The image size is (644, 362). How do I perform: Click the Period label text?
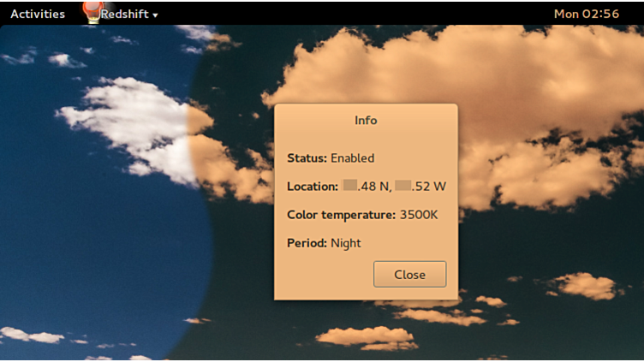pyautogui.click(x=307, y=243)
